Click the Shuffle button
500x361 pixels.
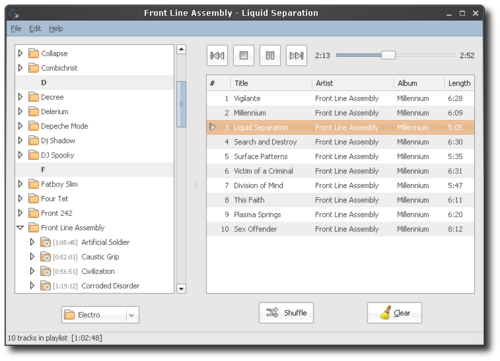[x=286, y=313]
